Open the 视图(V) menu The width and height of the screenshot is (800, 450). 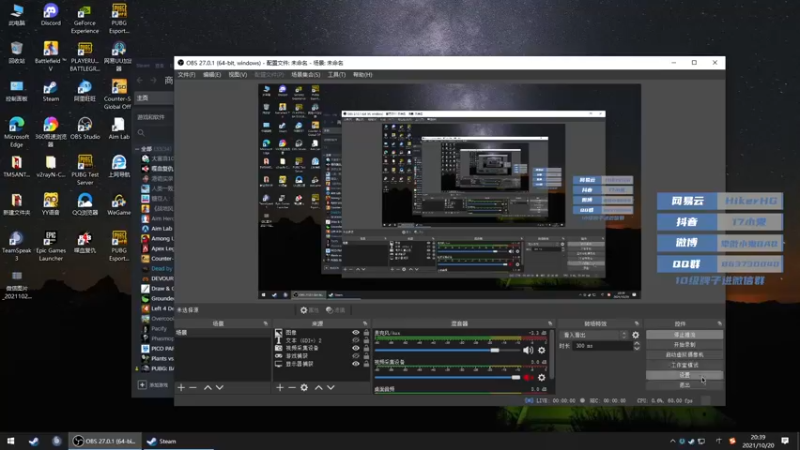[237, 74]
